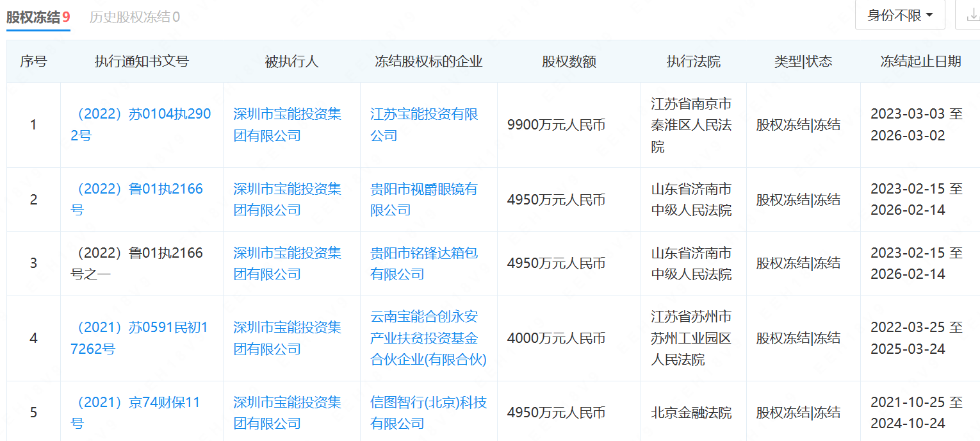Click date range 2022-03-25 至 2025-03-24

(917, 338)
